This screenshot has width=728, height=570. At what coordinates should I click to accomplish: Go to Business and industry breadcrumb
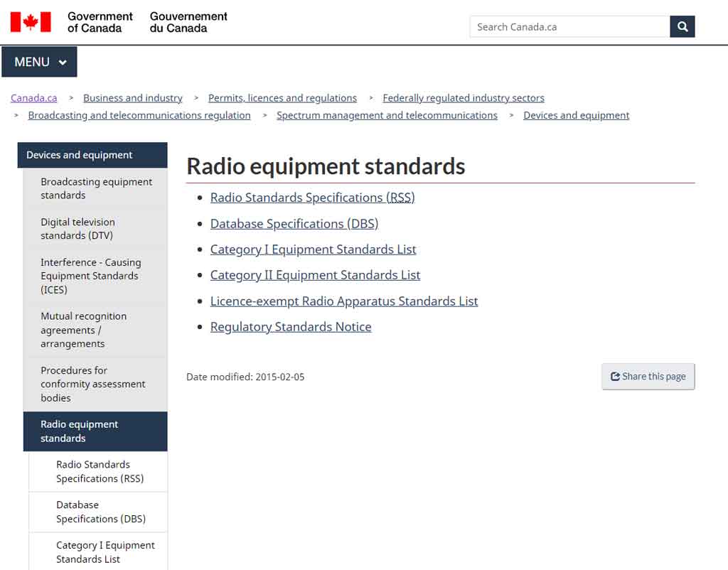[x=132, y=98]
